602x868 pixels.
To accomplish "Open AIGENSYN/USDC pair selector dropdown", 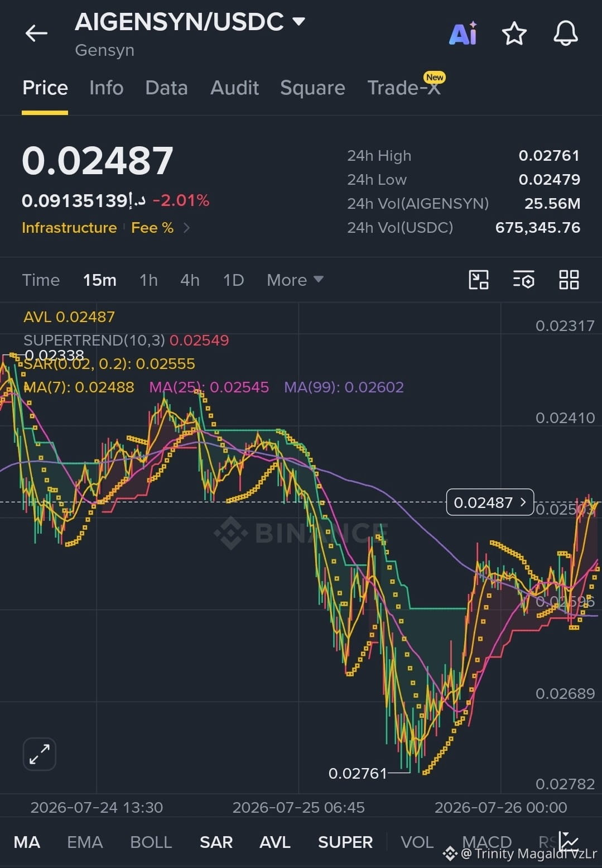I will 190,22.
